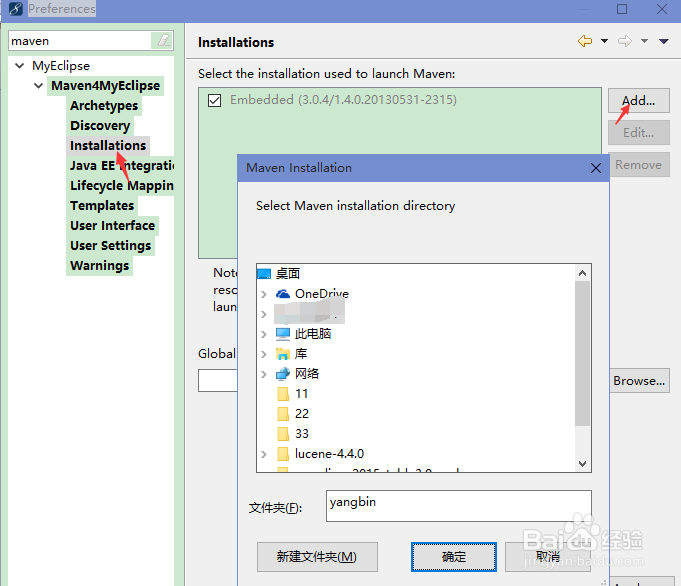The image size is (681, 586).
Task: Select Lifecycle Mappings preferences page
Action: 122,185
